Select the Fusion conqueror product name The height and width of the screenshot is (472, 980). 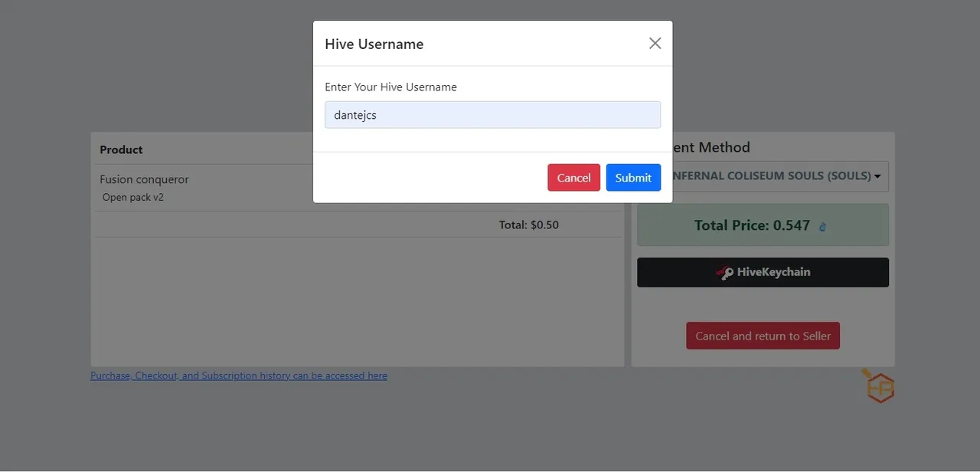(144, 179)
